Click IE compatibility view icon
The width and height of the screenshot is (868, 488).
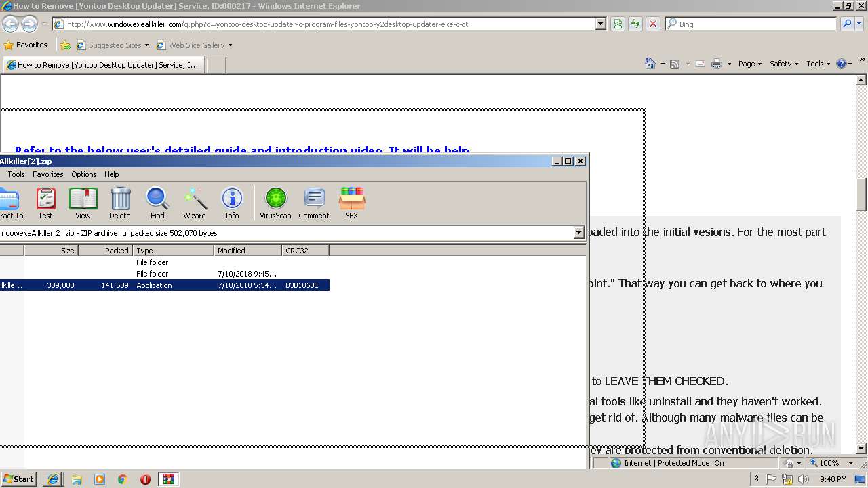(x=618, y=24)
